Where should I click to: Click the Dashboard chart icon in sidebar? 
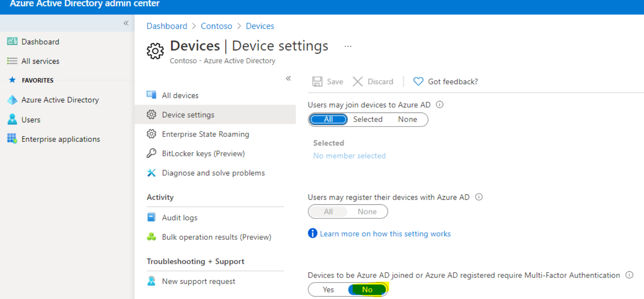[x=12, y=41]
